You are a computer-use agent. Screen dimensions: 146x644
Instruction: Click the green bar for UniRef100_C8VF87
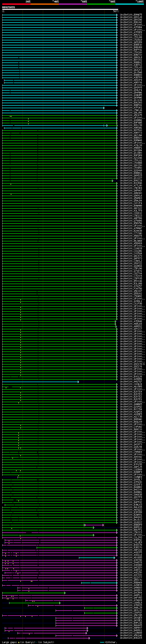click(x=101, y=613)
